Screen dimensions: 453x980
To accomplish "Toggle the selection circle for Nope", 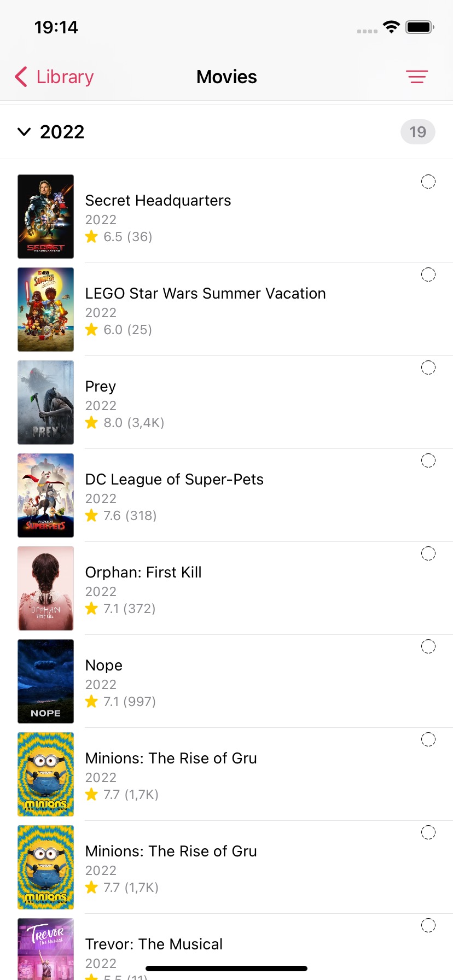I will (428, 646).
